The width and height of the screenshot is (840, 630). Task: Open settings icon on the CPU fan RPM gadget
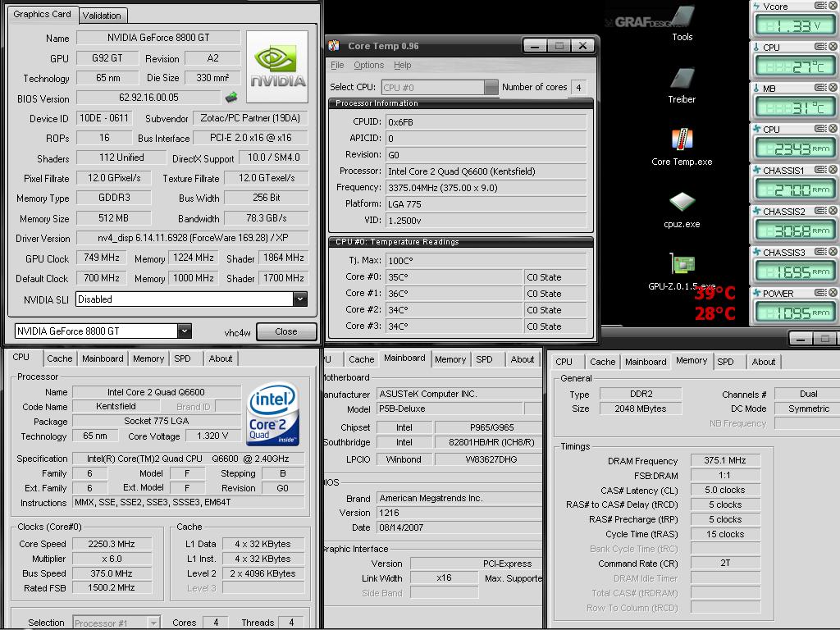(820, 129)
